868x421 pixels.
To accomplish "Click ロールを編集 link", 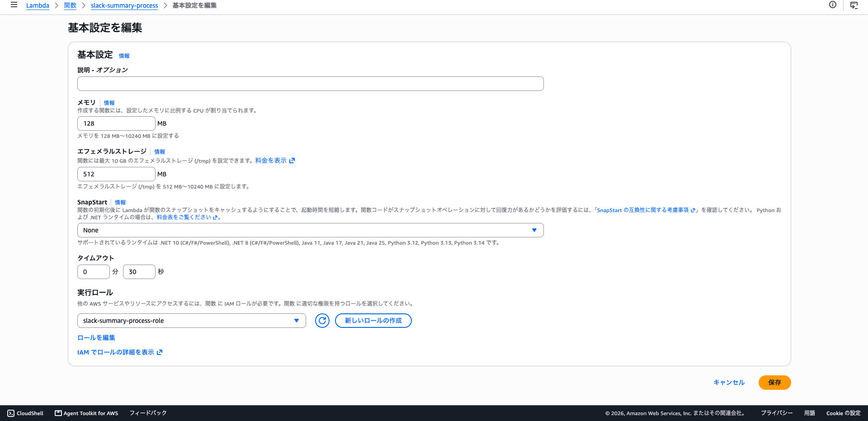I will [96, 338].
